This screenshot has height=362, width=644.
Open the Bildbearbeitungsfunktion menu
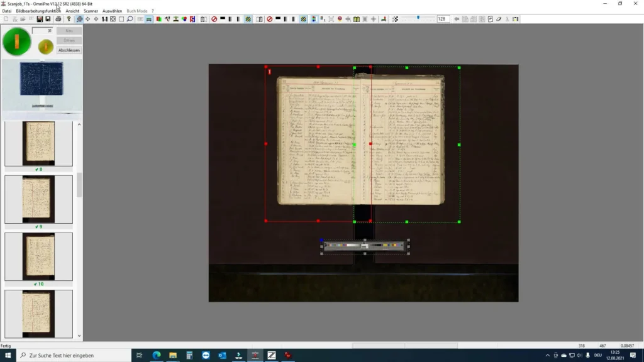(x=38, y=11)
